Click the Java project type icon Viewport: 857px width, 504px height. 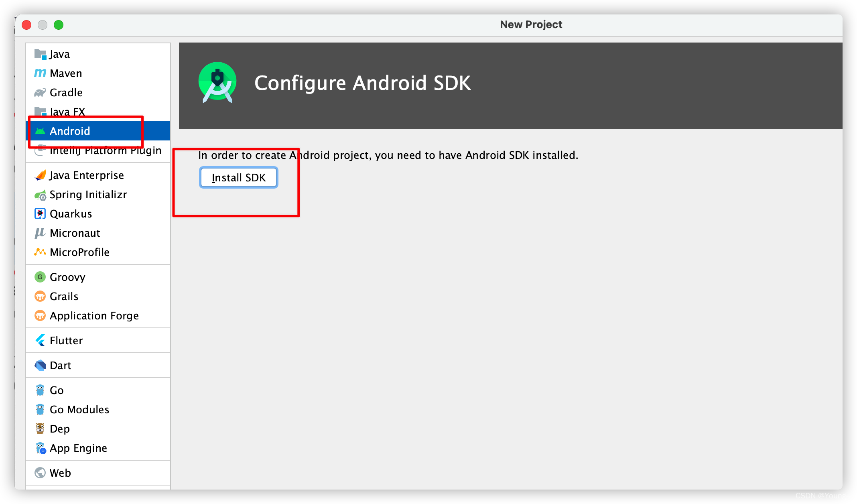click(41, 53)
